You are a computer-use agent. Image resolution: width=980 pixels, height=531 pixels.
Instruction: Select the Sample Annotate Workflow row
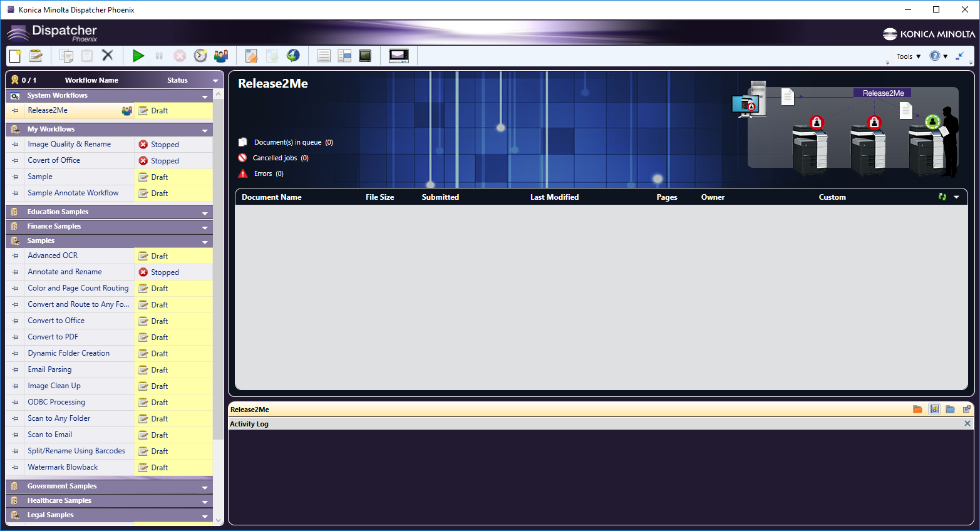110,193
